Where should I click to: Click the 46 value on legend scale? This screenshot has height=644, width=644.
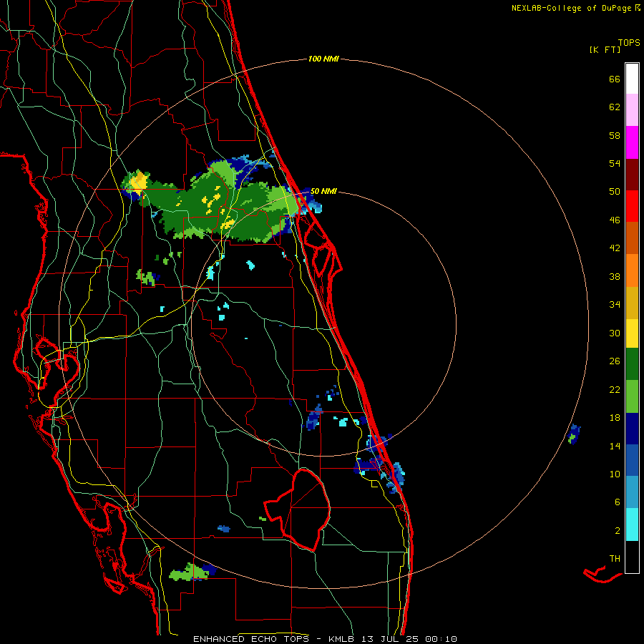(x=615, y=220)
